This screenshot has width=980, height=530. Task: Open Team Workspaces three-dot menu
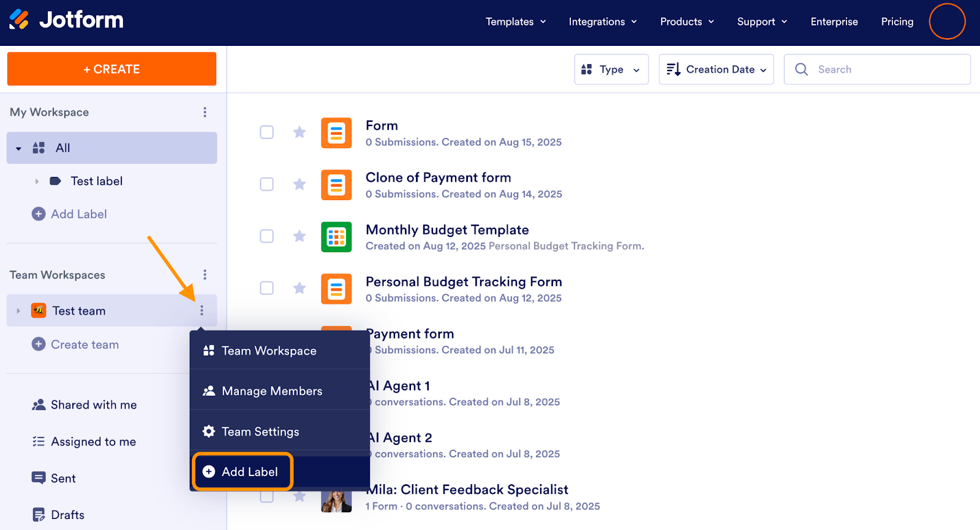coord(205,275)
